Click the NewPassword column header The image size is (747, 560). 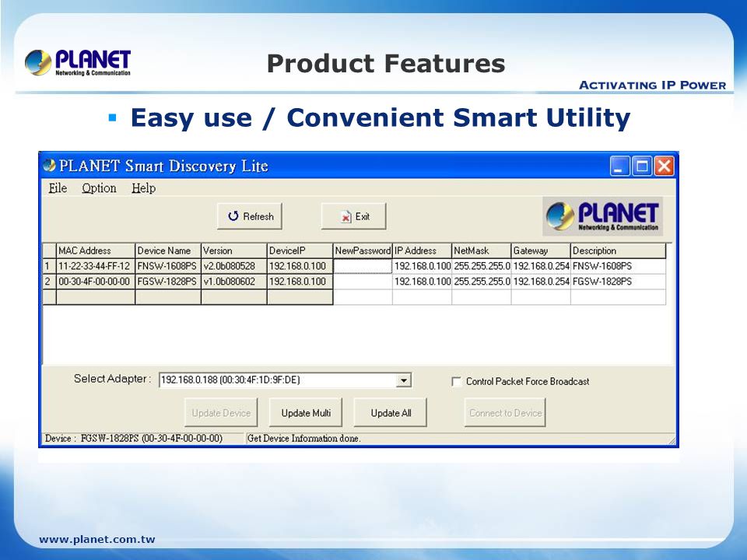(x=363, y=250)
